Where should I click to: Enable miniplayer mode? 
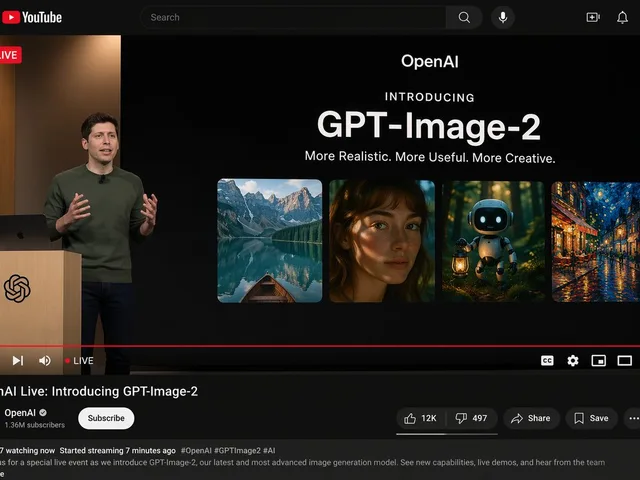pyautogui.click(x=598, y=360)
